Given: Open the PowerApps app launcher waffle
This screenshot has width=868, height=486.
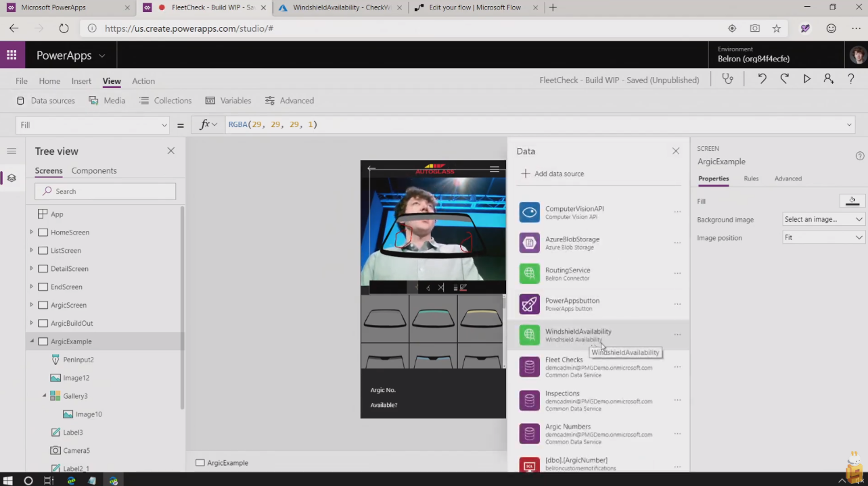Looking at the screenshot, I should coord(12,55).
